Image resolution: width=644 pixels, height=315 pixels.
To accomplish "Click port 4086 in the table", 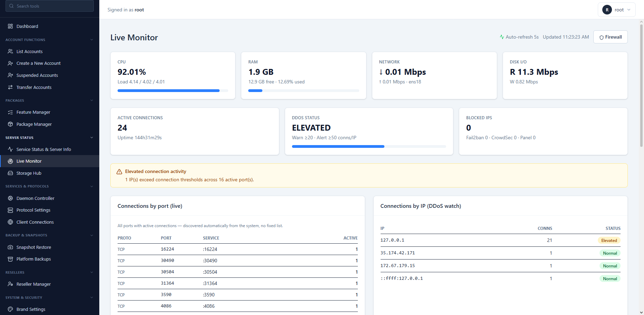I will tap(166, 306).
